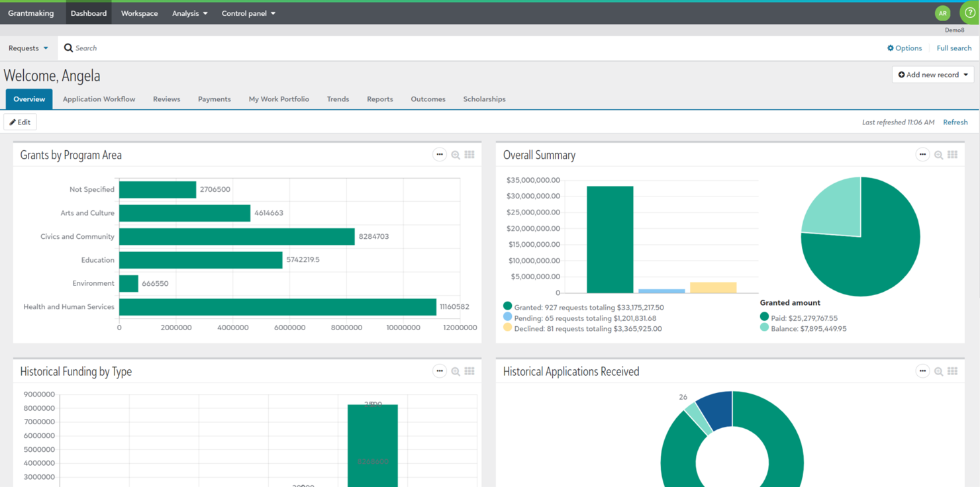Image resolution: width=980 pixels, height=487 pixels.
Task: Switch to the Payments tab
Action: click(214, 99)
